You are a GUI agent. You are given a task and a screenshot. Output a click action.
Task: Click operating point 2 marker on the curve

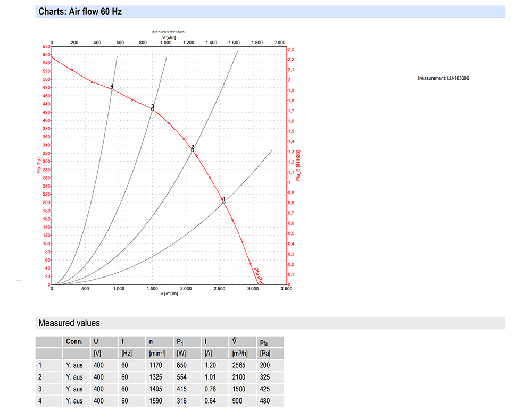click(193, 150)
